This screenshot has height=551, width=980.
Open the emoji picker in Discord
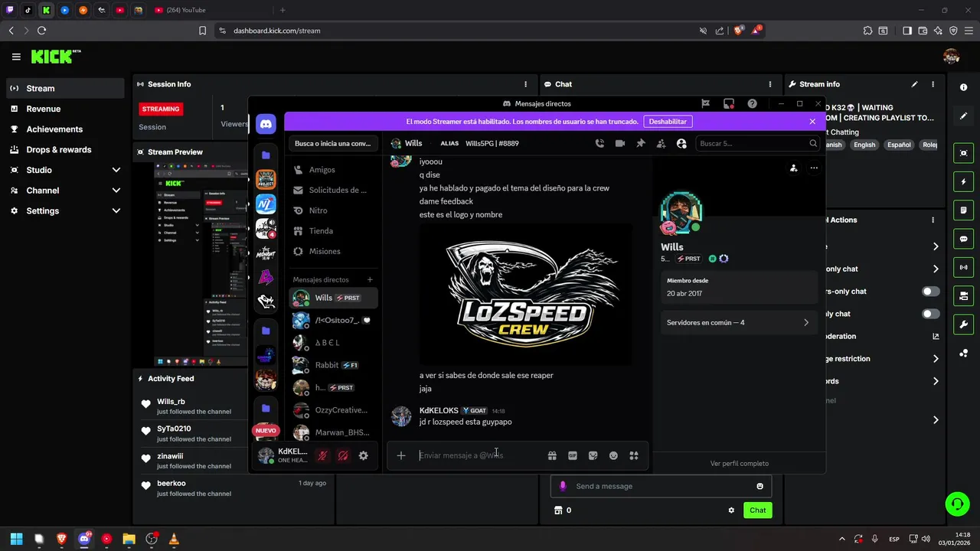(x=613, y=455)
